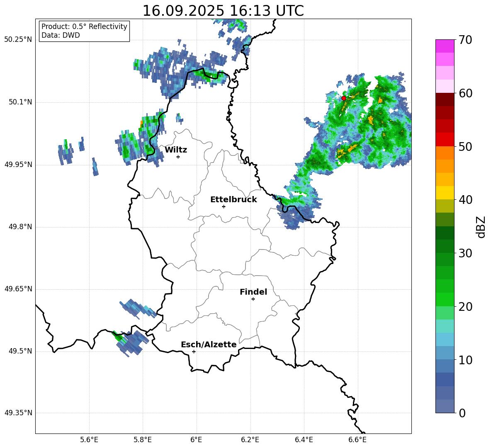This screenshot has width=491, height=448.
Task: Click the 49.35°N latitude label
Action: pyautogui.click(x=18, y=413)
